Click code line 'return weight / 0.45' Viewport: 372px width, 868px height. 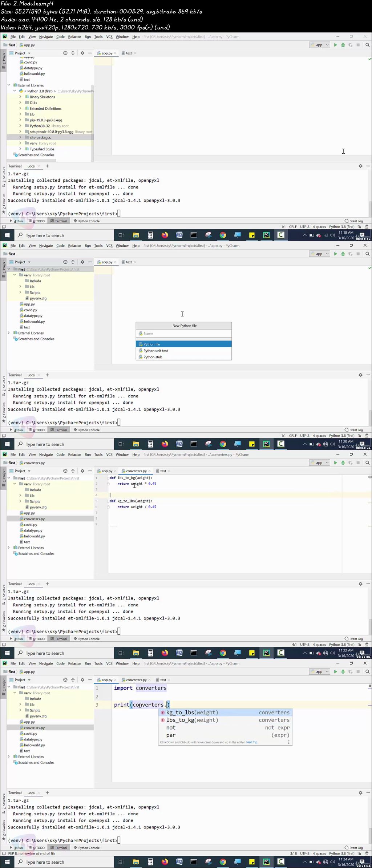(x=137, y=506)
